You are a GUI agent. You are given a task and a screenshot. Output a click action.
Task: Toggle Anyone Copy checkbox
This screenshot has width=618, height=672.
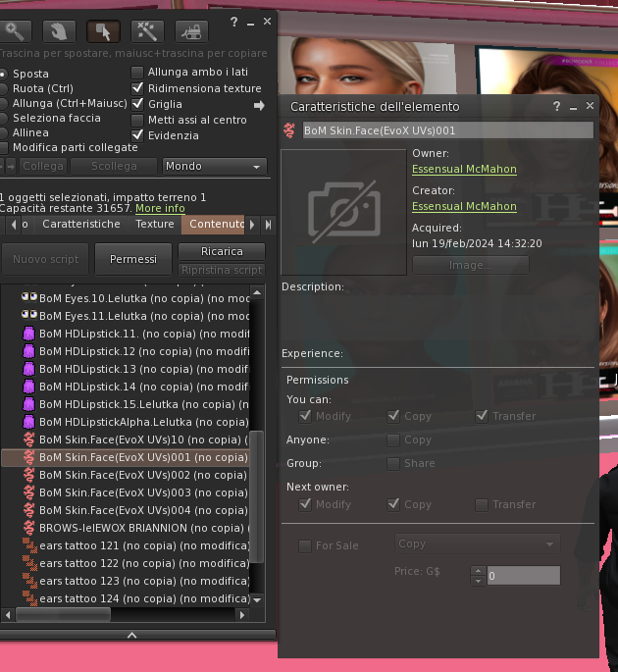click(393, 440)
